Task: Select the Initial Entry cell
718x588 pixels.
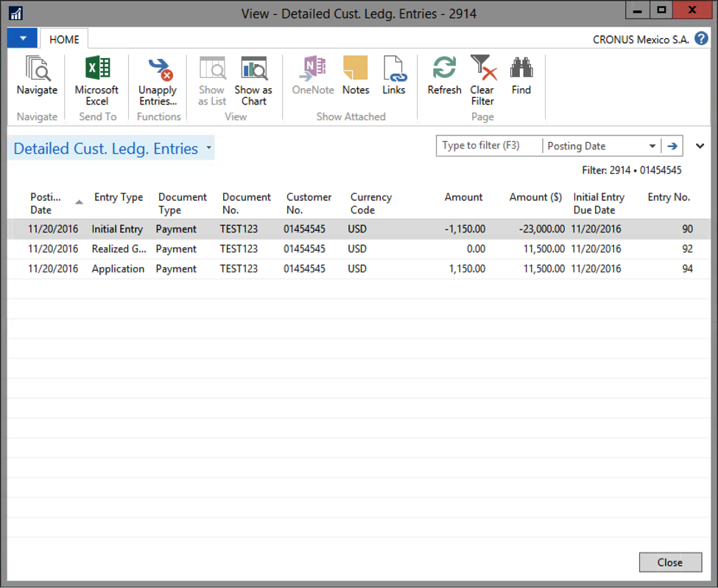Action: pos(117,230)
